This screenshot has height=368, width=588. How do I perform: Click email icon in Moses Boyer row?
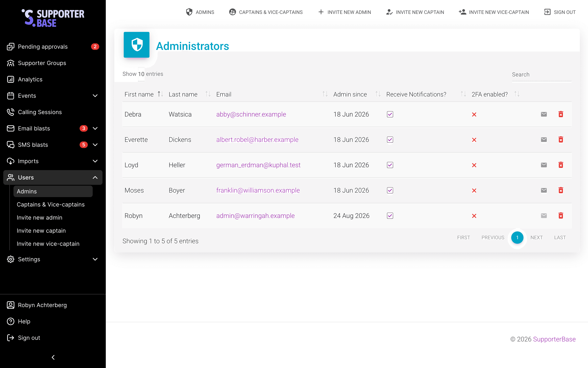[544, 190]
